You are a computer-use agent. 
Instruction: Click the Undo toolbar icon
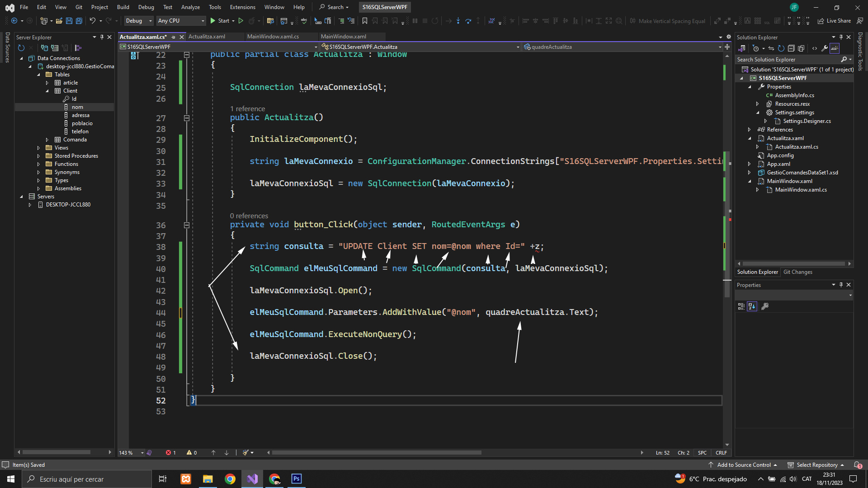(92, 21)
